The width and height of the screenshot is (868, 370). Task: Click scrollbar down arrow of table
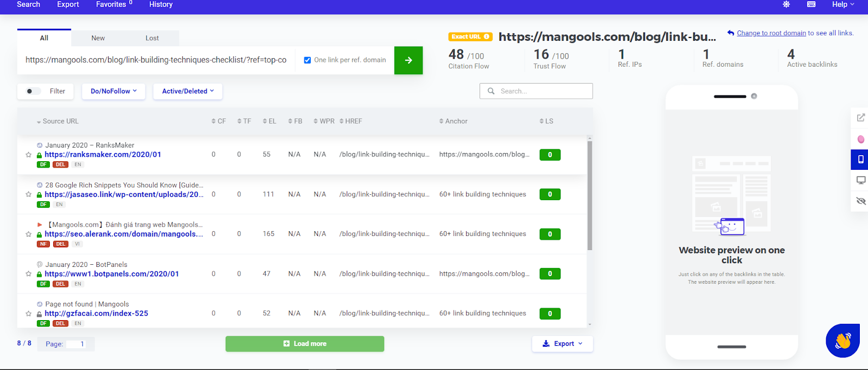tap(590, 324)
